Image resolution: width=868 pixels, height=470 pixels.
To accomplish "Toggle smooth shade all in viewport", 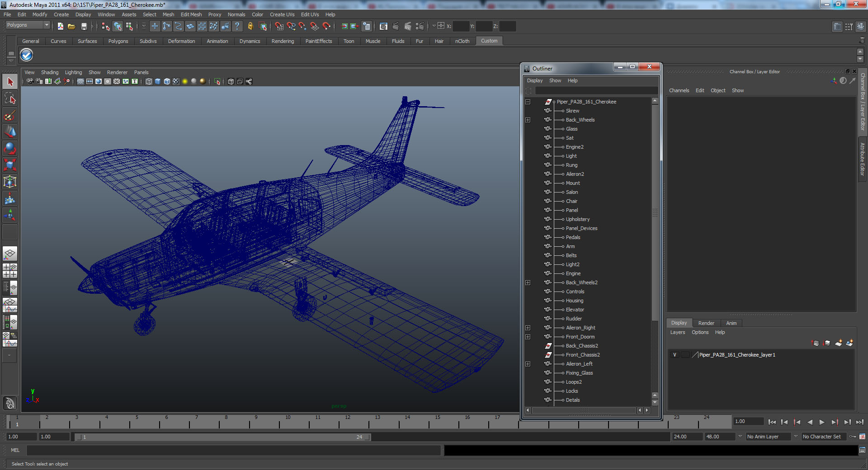I will [158, 81].
